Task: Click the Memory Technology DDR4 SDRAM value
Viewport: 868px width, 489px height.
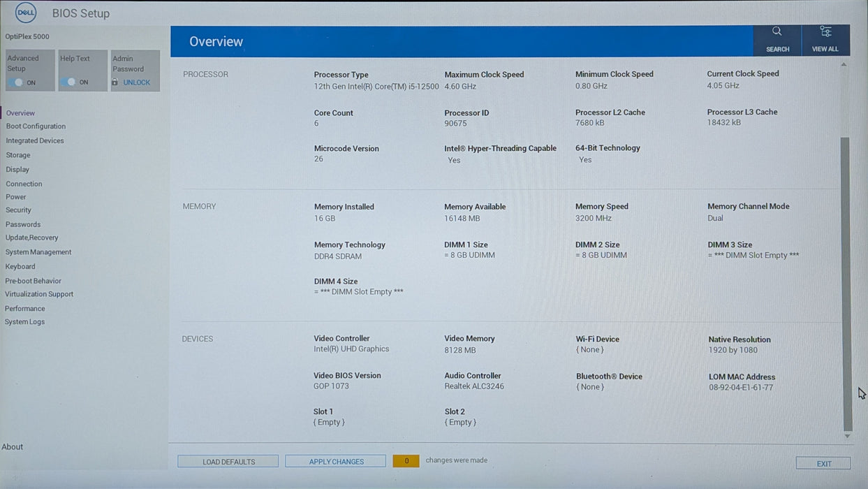Action: click(338, 256)
